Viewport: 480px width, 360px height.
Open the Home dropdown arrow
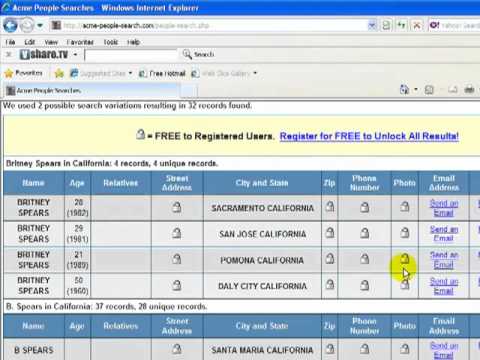(416, 89)
